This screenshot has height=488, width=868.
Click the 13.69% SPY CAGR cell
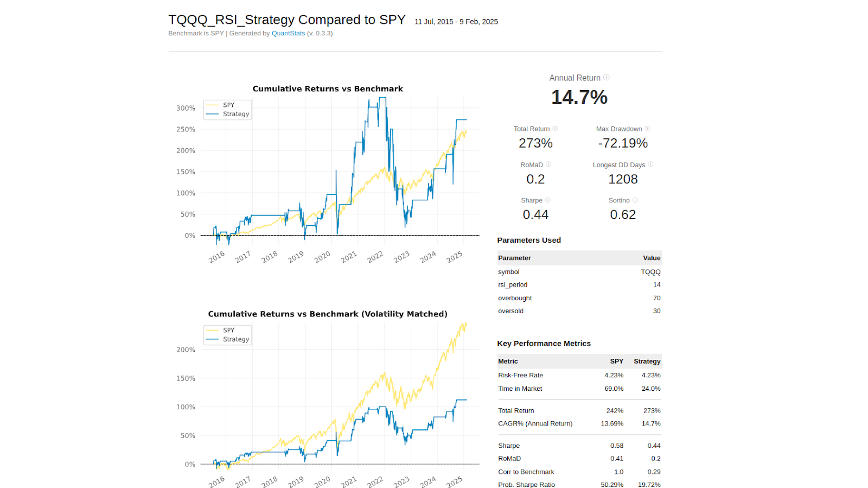click(x=612, y=423)
